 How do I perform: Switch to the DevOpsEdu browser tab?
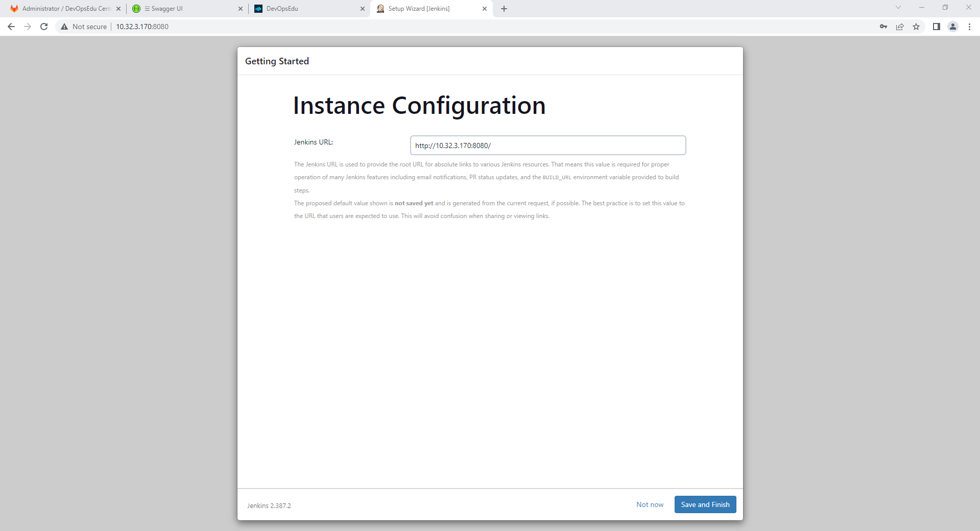309,9
